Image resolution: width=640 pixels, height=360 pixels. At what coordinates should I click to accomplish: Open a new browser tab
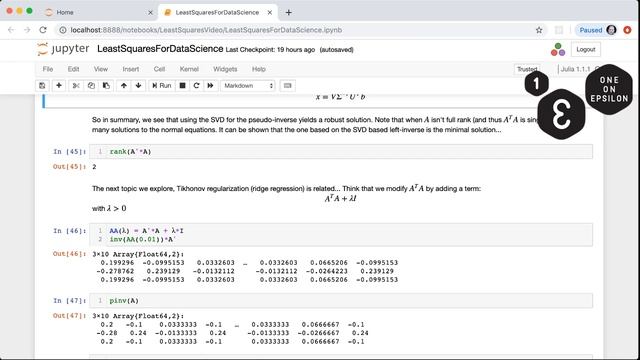click(x=289, y=12)
